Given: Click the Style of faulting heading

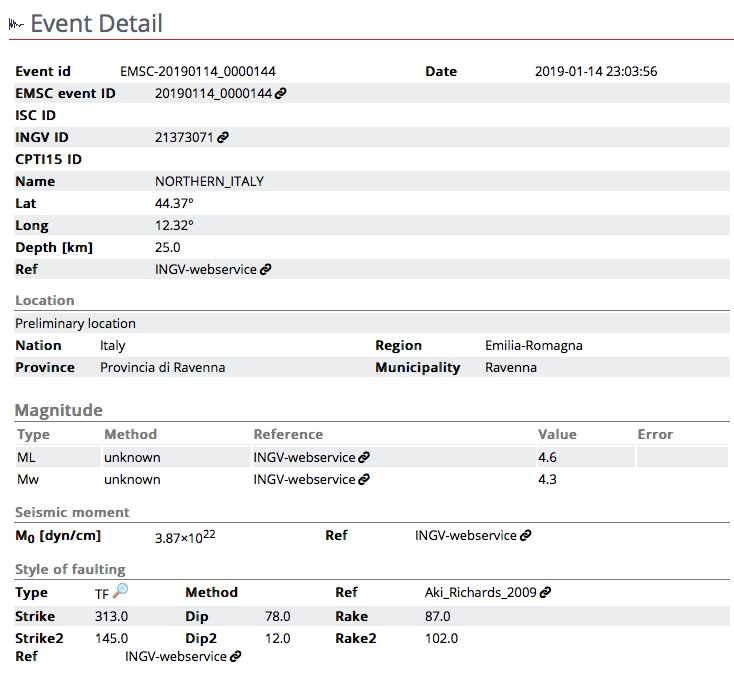Looking at the screenshot, I should pos(70,570).
